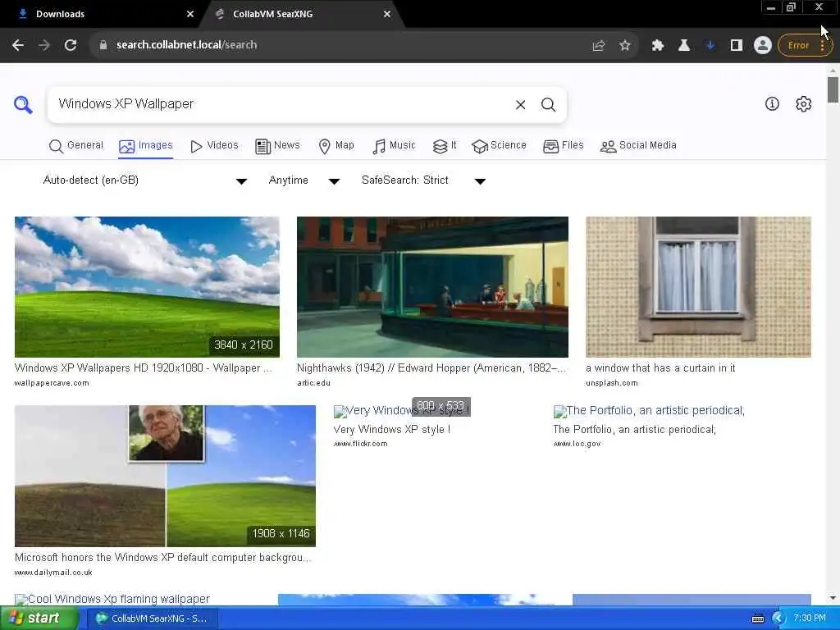Click the broken Portfolio periodical image
This screenshot has height=630, width=840.
(649, 411)
